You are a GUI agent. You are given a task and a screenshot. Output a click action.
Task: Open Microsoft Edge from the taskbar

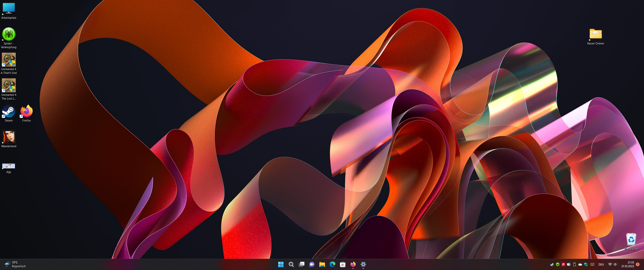(x=332, y=264)
